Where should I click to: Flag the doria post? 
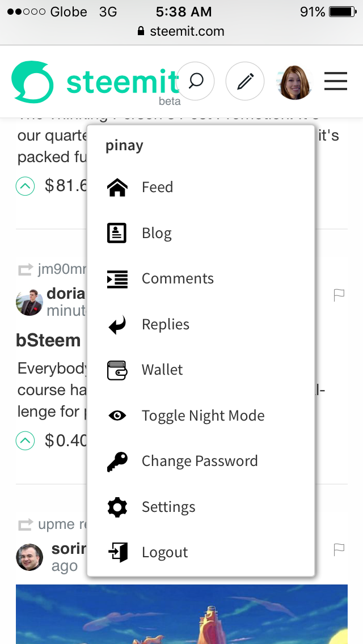pyautogui.click(x=339, y=295)
